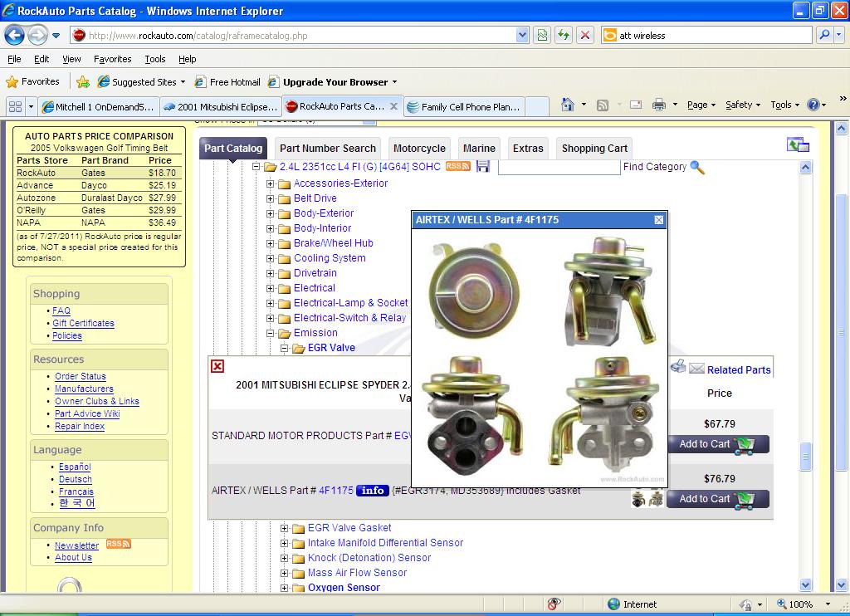Open the Gift Certificates link
This screenshot has height=616, width=850.
(x=83, y=323)
